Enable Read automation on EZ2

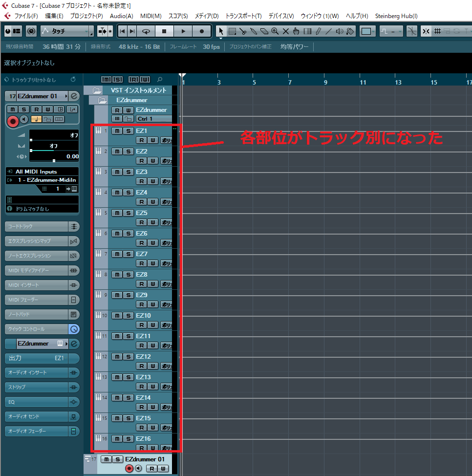(141, 161)
